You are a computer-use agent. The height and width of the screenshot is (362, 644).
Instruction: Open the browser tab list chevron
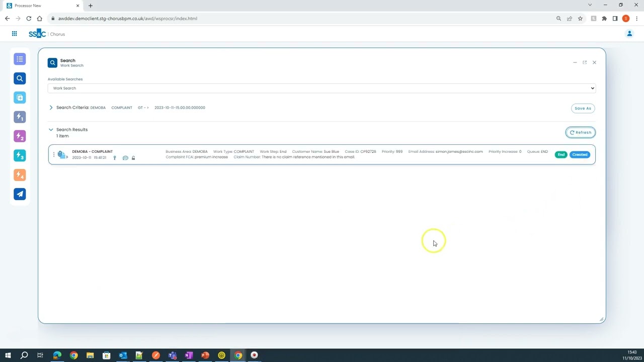click(590, 5)
